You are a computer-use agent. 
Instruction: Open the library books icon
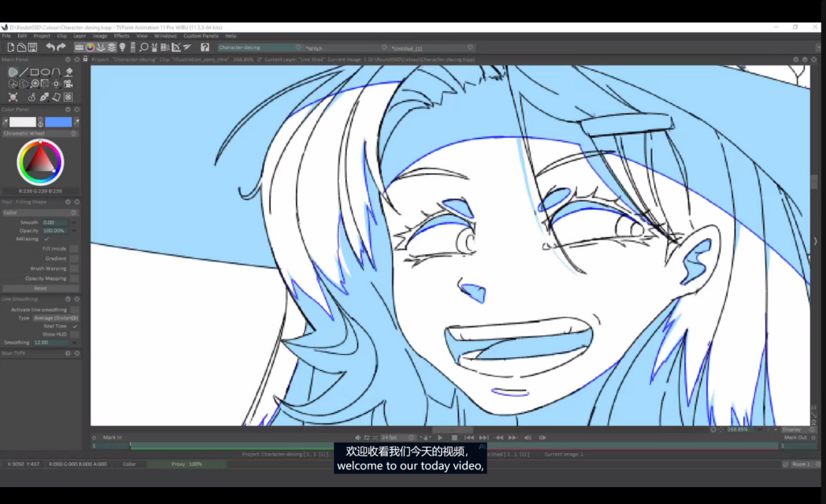pyautogui.click(x=165, y=48)
